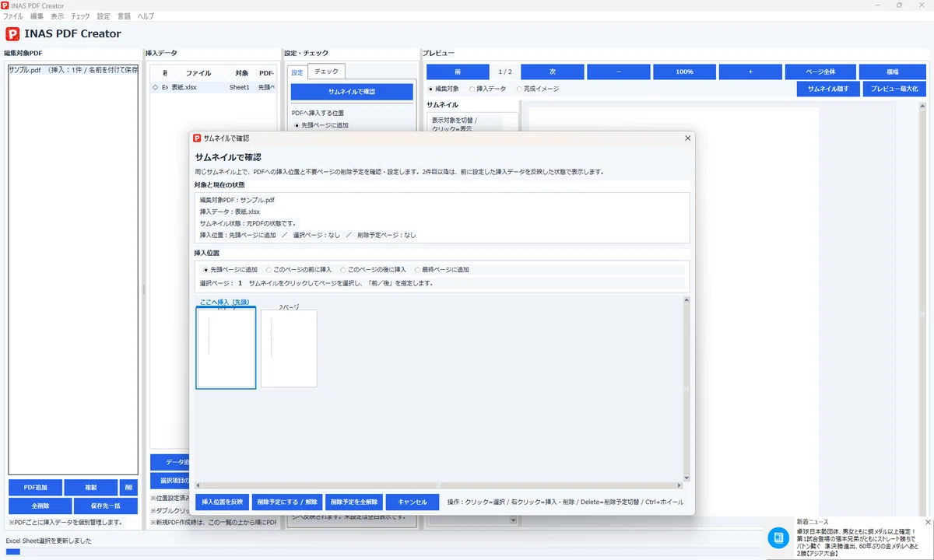Click the 1 / 2 page indicator
The width and height of the screenshot is (934, 560).
(505, 72)
